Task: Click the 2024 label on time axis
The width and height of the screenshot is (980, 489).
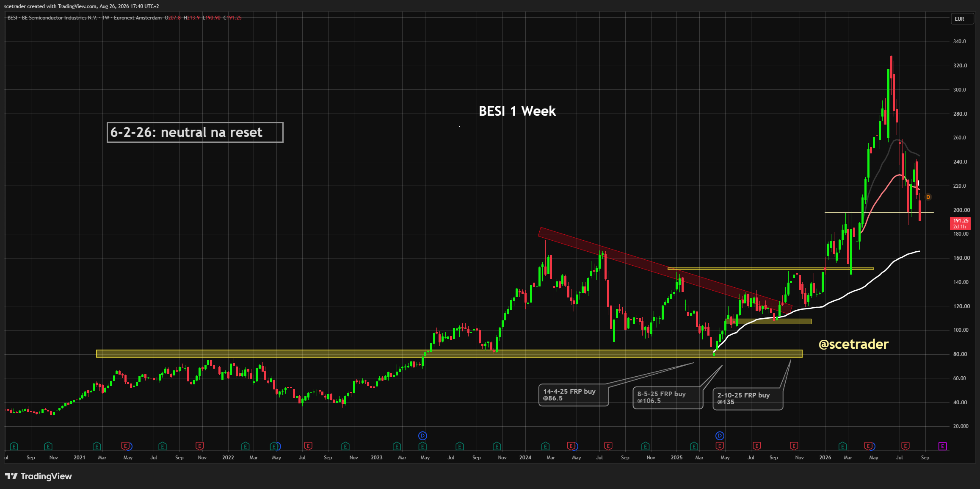Action: [525, 458]
